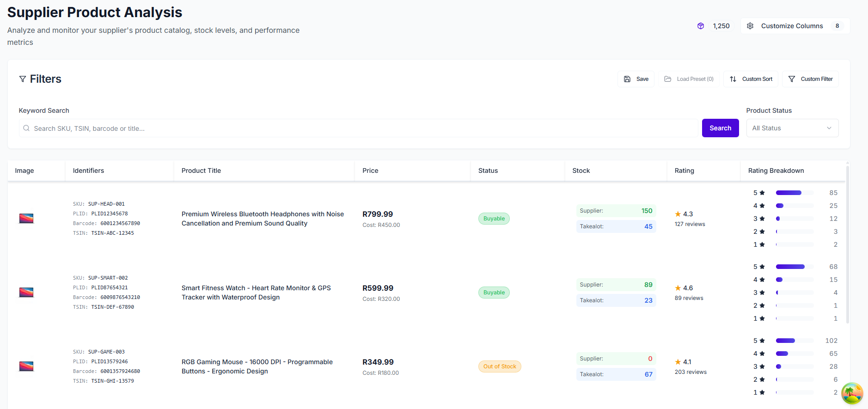
Task: Click the Buyable badge for Fitness Watch
Action: click(494, 293)
